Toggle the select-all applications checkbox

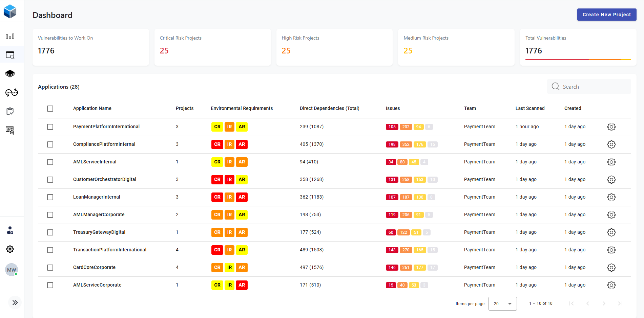click(x=50, y=109)
